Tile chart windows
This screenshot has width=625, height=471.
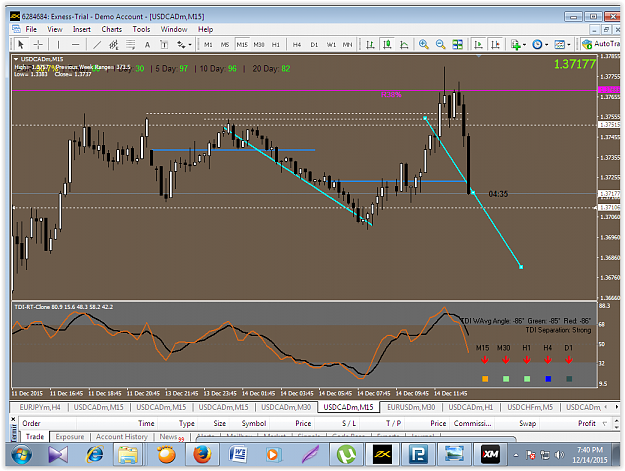pos(458,44)
